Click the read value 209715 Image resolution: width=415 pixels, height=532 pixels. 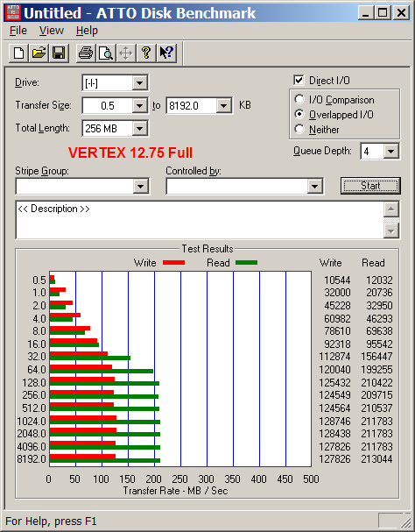pos(376,395)
